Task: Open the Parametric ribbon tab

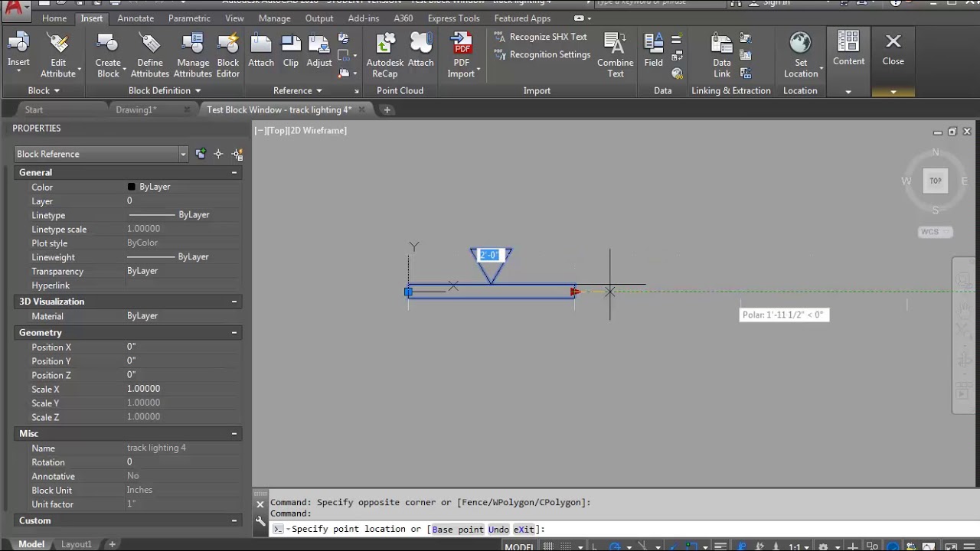Action: tap(189, 18)
